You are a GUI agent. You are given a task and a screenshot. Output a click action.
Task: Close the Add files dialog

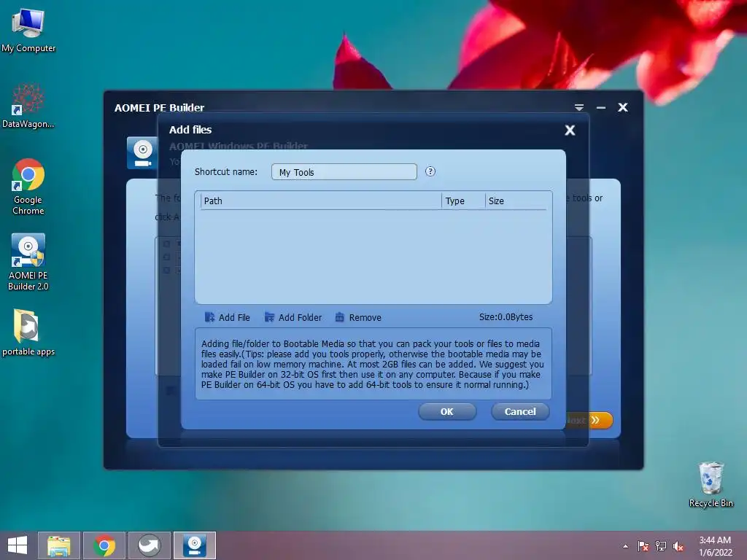point(570,130)
